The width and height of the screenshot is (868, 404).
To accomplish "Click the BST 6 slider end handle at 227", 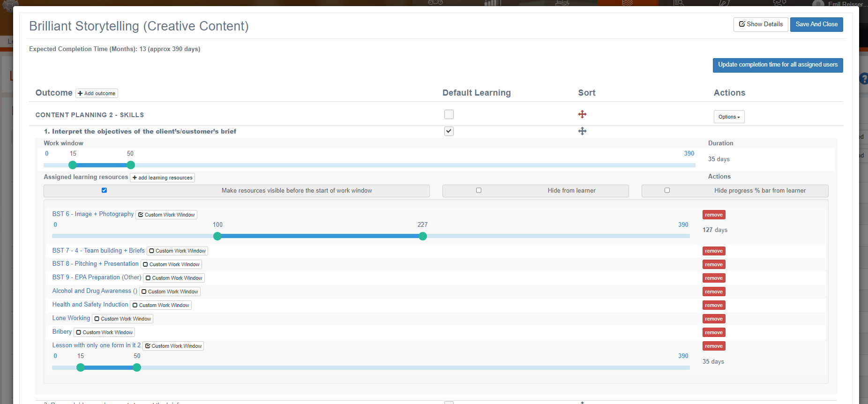I will coord(423,236).
